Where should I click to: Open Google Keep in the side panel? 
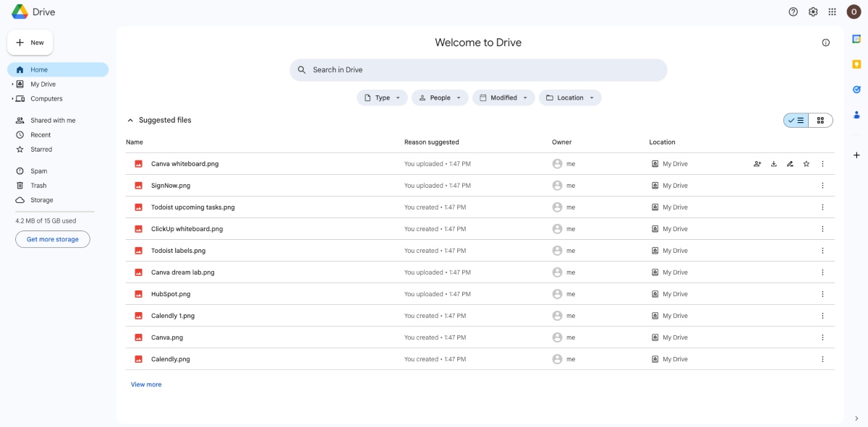pos(857,64)
